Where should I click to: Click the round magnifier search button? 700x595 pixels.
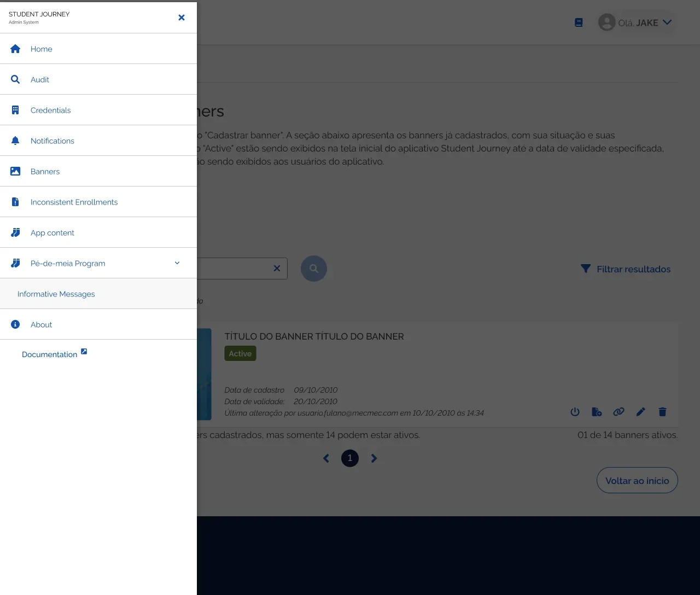(314, 269)
